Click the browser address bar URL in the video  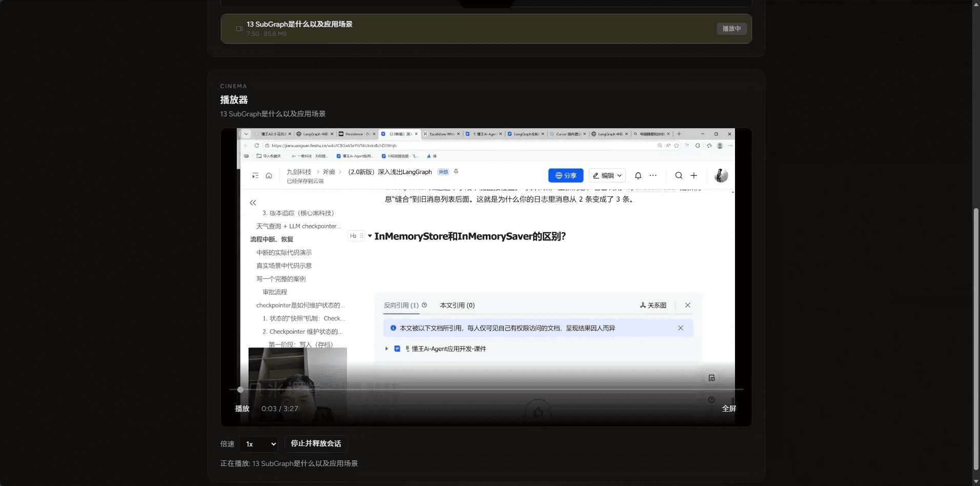coord(334,146)
